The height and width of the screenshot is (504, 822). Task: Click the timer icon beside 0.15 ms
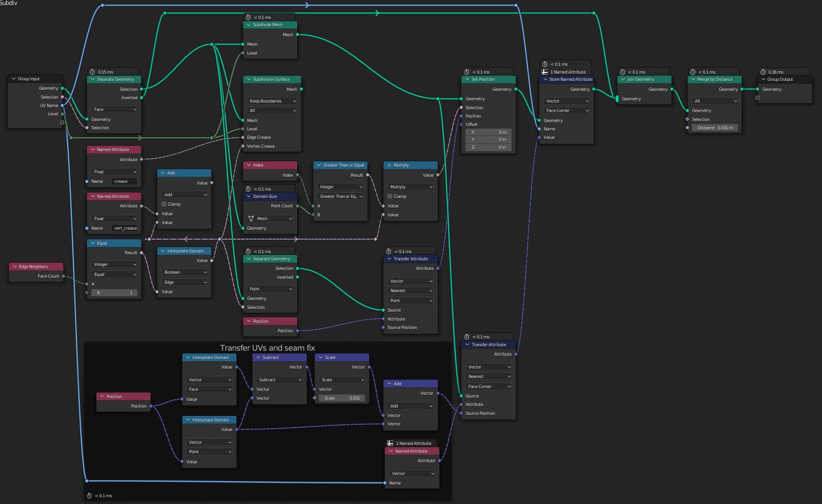point(93,72)
